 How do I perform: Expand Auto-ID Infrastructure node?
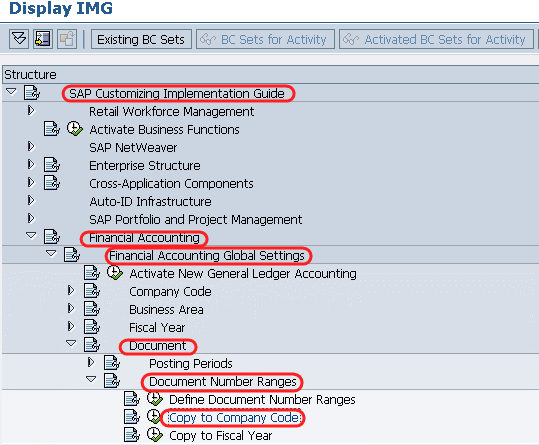(x=31, y=200)
